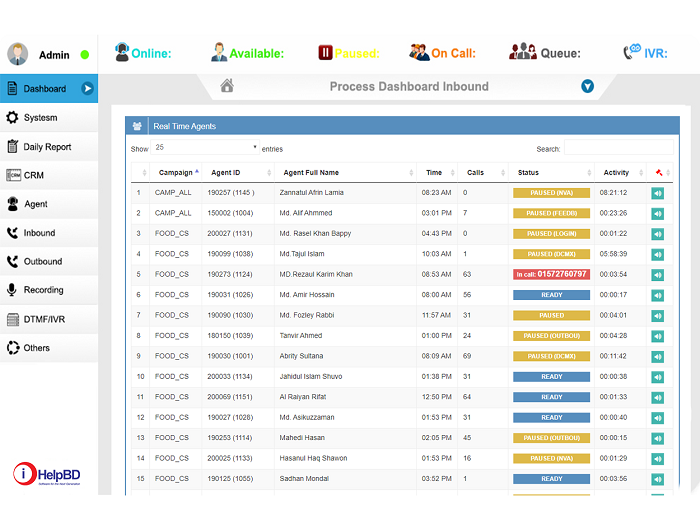Viewport: 700px width, 524px height.
Task: Toggle the green Admin online status indicator
Action: [85, 55]
